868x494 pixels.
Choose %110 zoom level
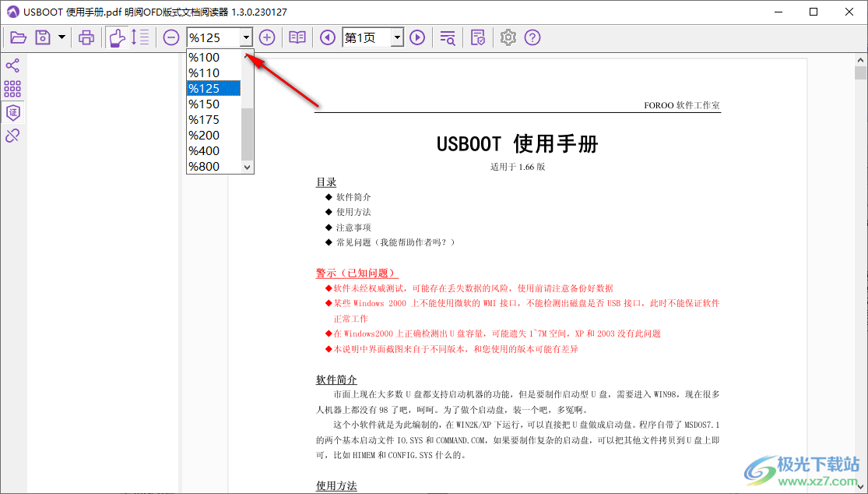tap(213, 72)
